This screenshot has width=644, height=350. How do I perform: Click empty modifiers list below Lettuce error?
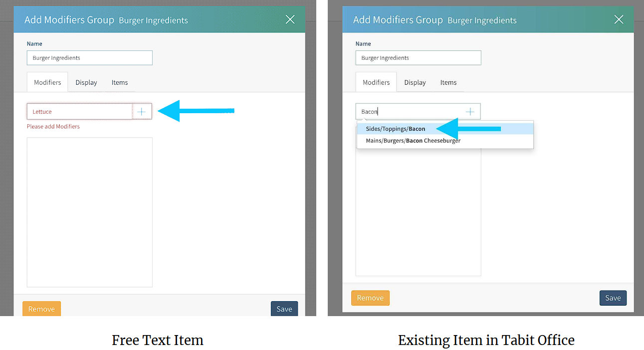(x=89, y=212)
